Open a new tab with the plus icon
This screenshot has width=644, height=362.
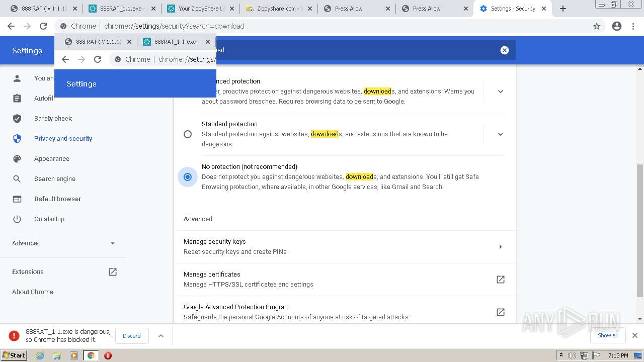(x=563, y=9)
